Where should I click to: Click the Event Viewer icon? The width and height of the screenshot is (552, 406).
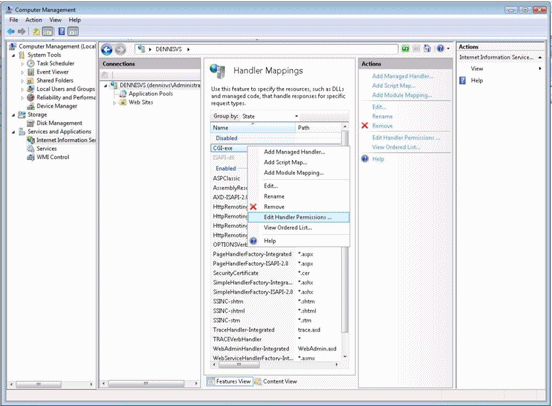(31, 72)
